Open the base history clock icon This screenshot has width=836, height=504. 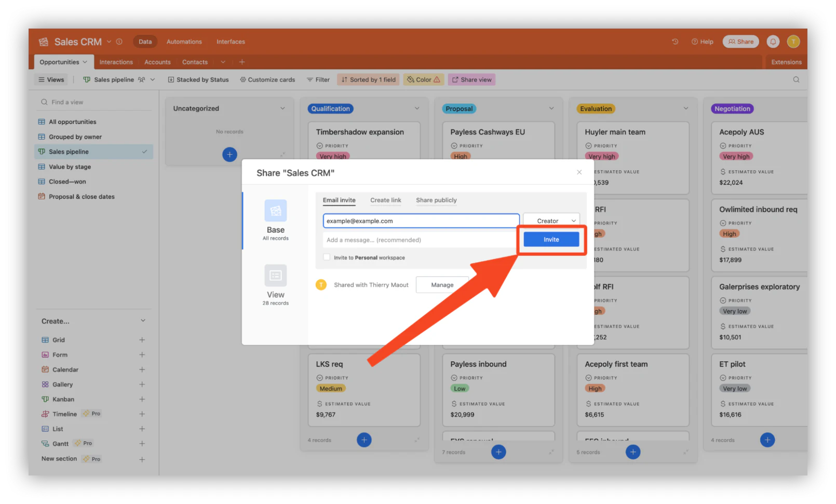[x=675, y=42]
